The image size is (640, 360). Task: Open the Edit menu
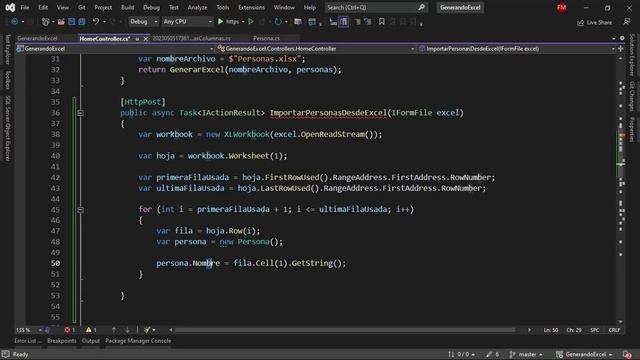tap(43, 7)
